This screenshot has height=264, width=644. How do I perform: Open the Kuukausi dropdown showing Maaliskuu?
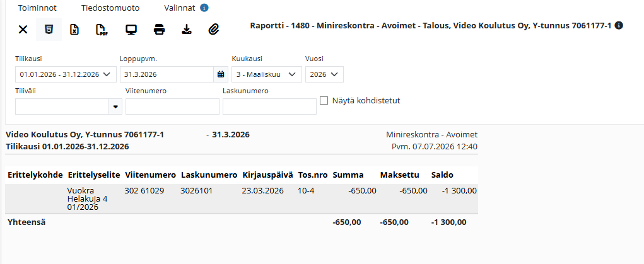click(267, 74)
